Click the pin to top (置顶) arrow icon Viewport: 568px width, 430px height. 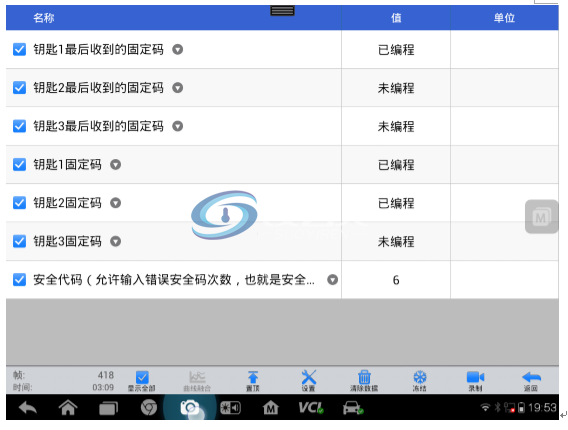[253, 377]
